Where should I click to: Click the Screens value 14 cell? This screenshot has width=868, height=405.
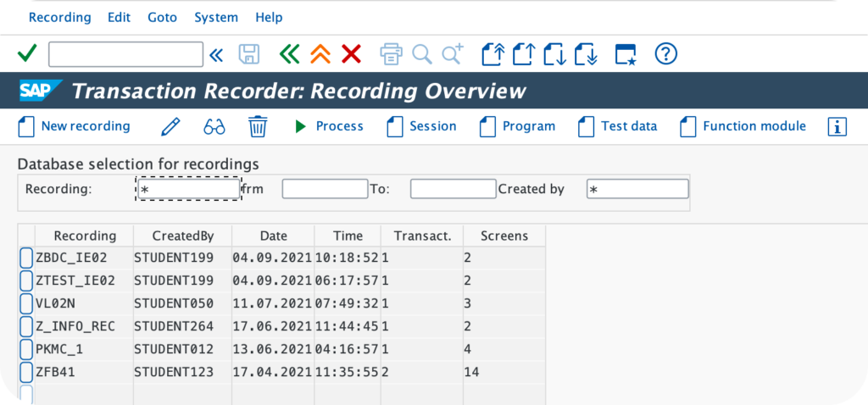pyautogui.click(x=504, y=372)
